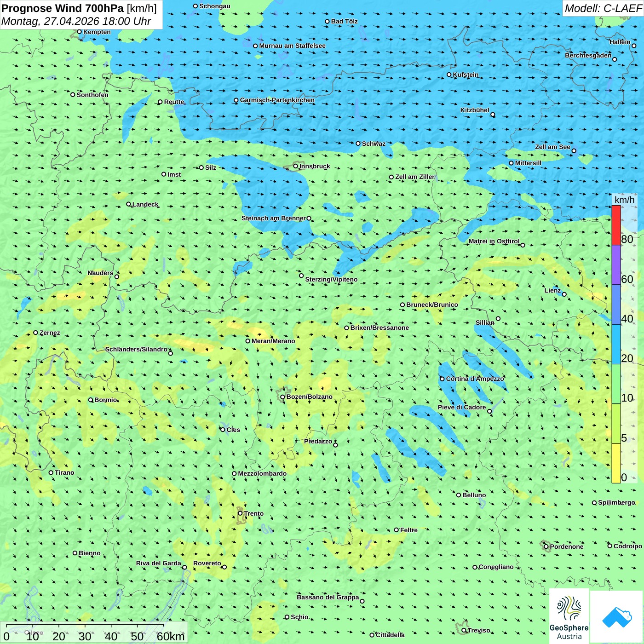The height and width of the screenshot is (644, 644).
Task: Click the Spilimbergo label
Action: point(616,502)
